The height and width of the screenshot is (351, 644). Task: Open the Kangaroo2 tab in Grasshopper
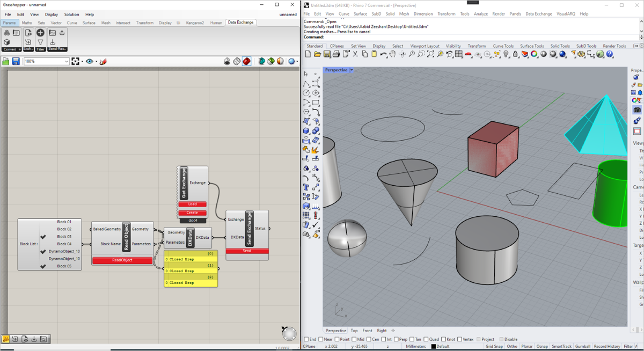coord(195,23)
